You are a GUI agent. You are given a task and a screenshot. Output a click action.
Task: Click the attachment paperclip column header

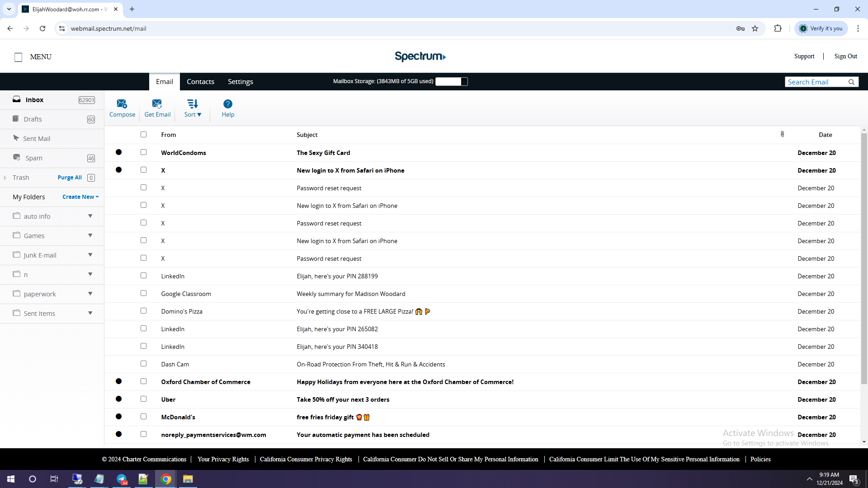[783, 134]
